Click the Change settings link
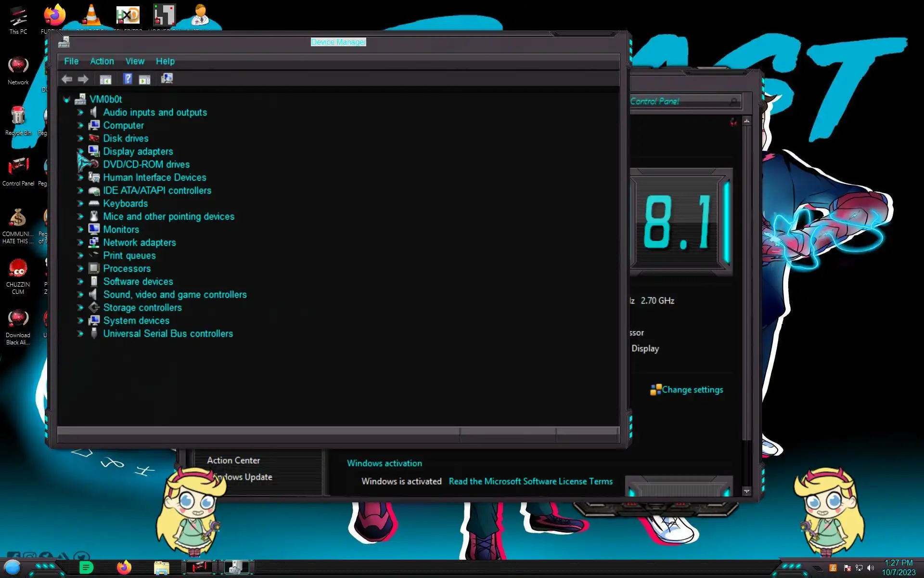Image resolution: width=924 pixels, height=578 pixels. pos(692,390)
